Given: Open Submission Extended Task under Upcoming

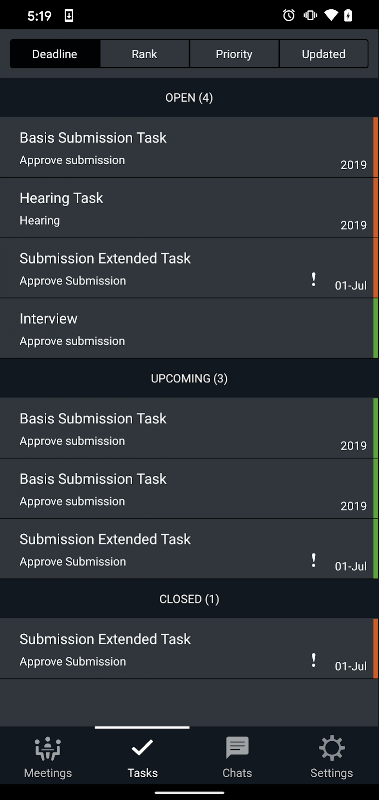Looking at the screenshot, I should pyautogui.click(x=187, y=548).
